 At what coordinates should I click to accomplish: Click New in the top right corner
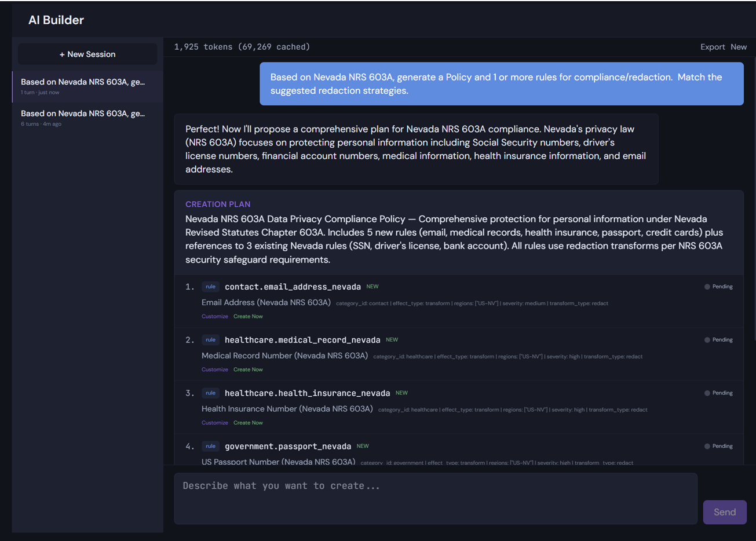pos(739,47)
